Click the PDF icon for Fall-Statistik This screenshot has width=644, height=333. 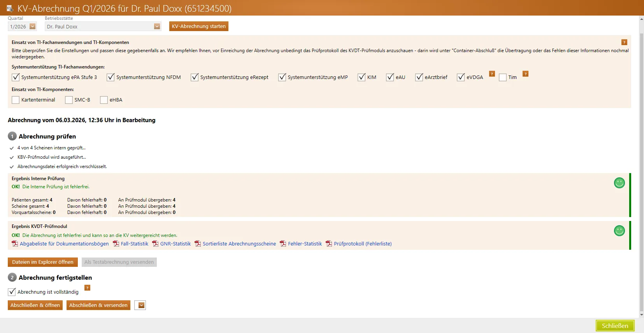click(116, 244)
